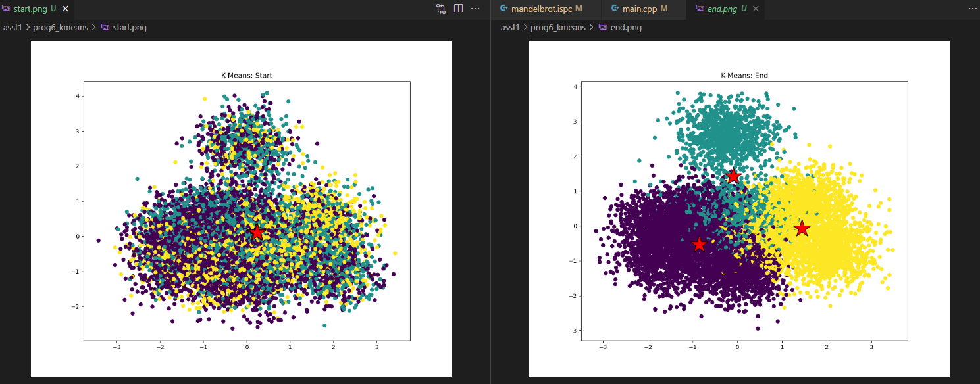Click asst1 breadcrumb in the left editor

click(13, 27)
